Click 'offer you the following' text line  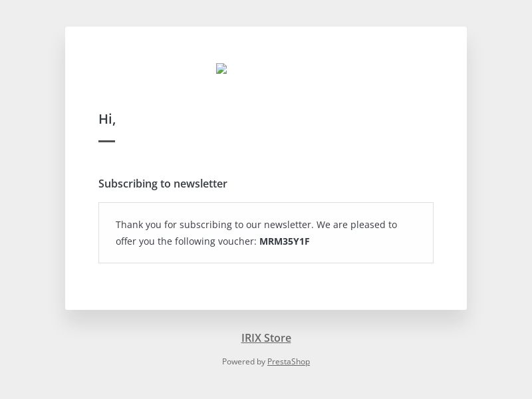165,241
